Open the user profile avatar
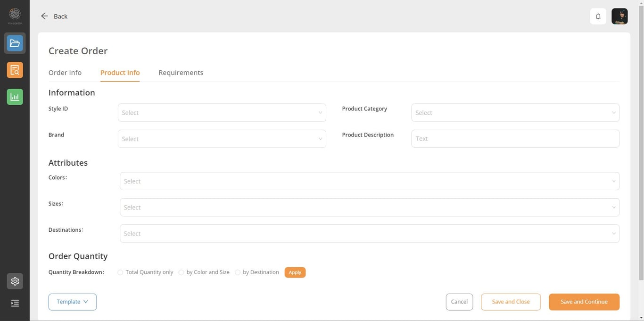 tap(619, 17)
